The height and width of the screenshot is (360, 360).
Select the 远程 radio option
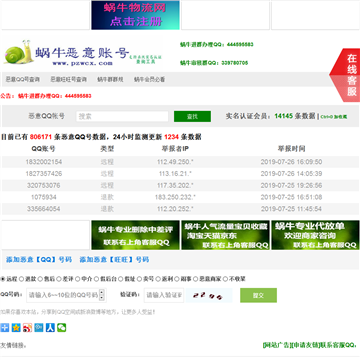tap(3, 279)
